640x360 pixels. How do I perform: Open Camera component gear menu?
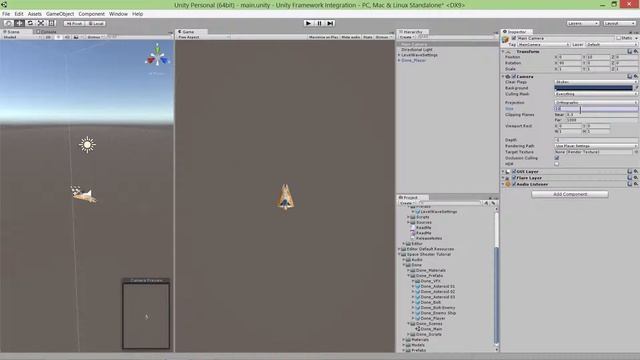(x=636, y=76)
